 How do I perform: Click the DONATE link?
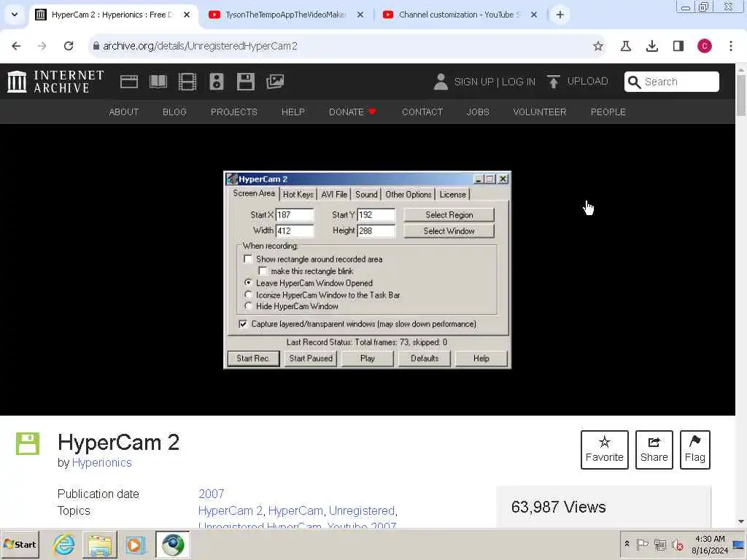pyautogui.click(x=352, y=112)
